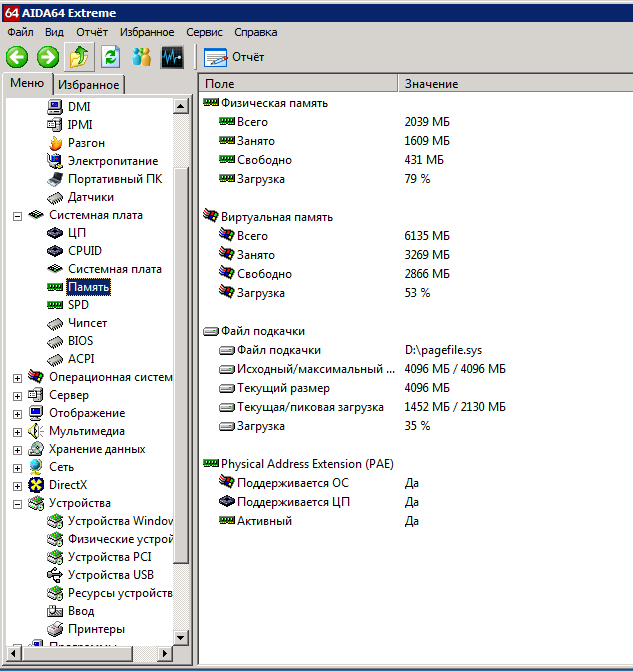Click the ACPI chip icon
633x671 pixels.
point(55,360)
